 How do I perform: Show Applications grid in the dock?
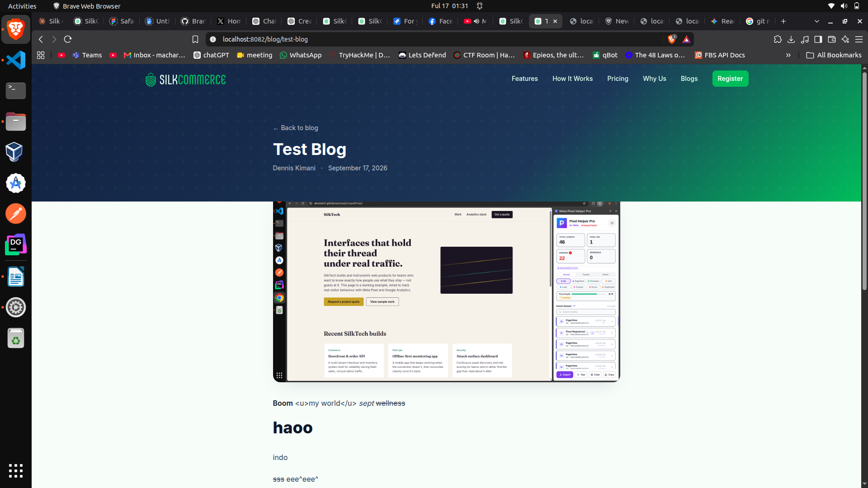click(16, 470)
